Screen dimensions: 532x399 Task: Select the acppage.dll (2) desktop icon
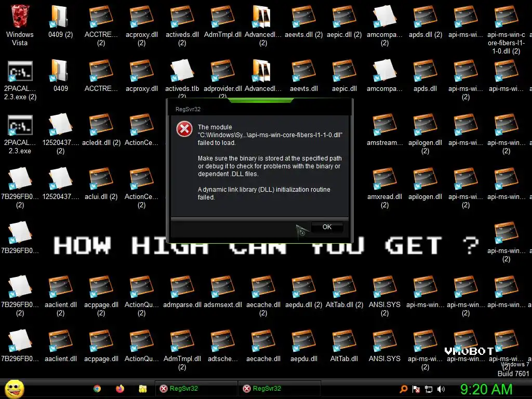(101, 296)
